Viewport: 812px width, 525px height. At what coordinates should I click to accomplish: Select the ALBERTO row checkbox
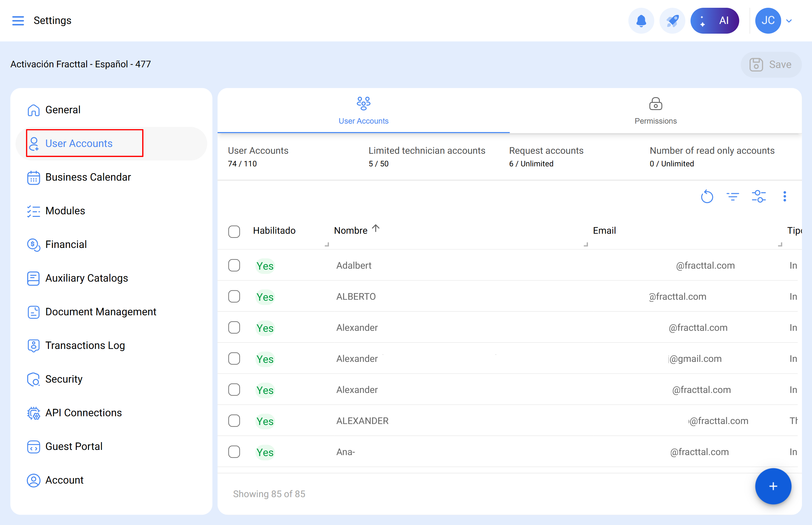pos(234,296)
